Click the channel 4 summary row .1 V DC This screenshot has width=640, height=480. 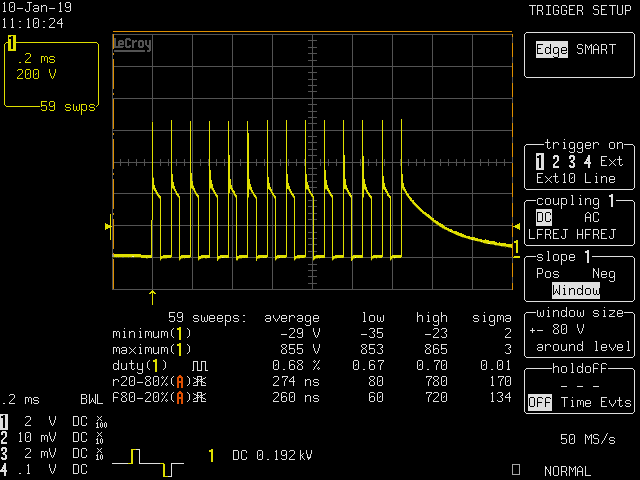click(44, 469)
